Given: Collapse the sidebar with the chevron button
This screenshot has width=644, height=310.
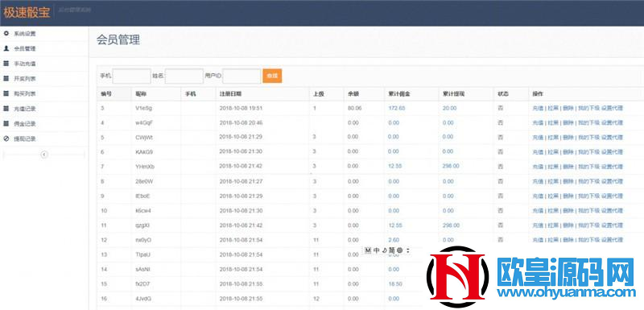Looking at the screenshot, I should (x=44, y=155).
